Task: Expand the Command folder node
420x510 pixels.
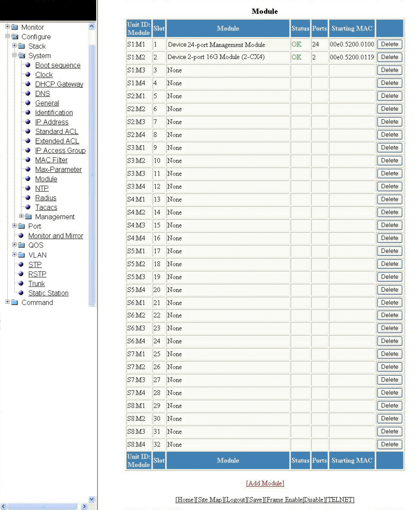Action: point(7,302)
